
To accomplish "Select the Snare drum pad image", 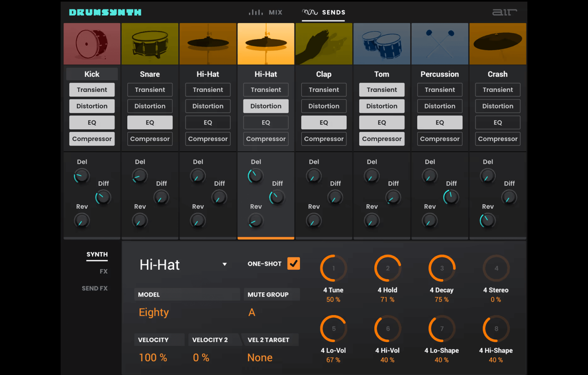I will [x=150, y=44].
